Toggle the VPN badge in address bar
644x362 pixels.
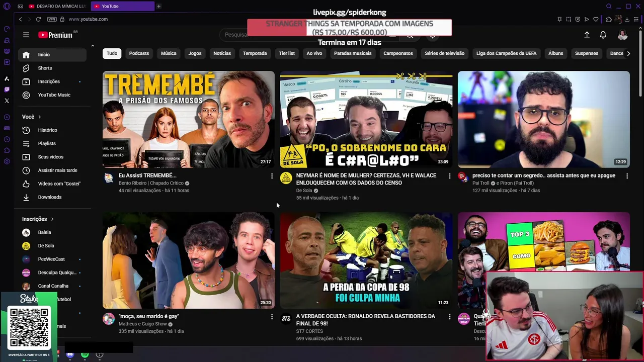(x=52, y=19)
